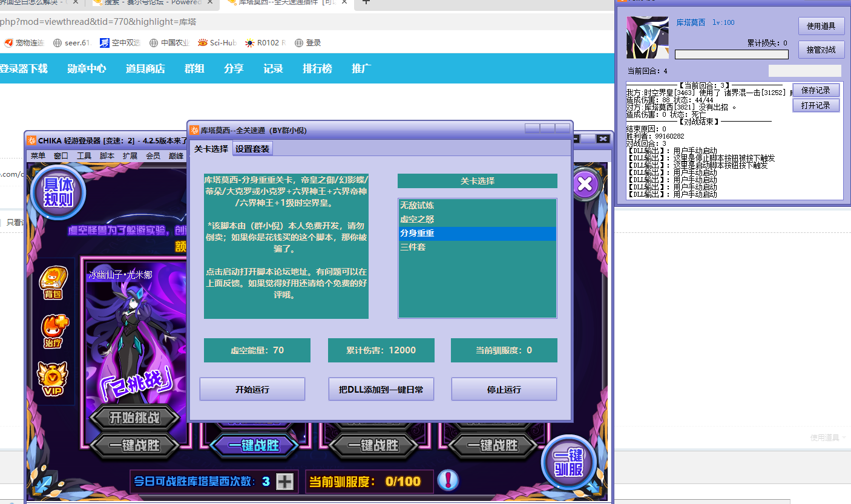Open the 菜单 menu in CHIKA launcher
The image size is (851, 504).
(x=38, y=155)
